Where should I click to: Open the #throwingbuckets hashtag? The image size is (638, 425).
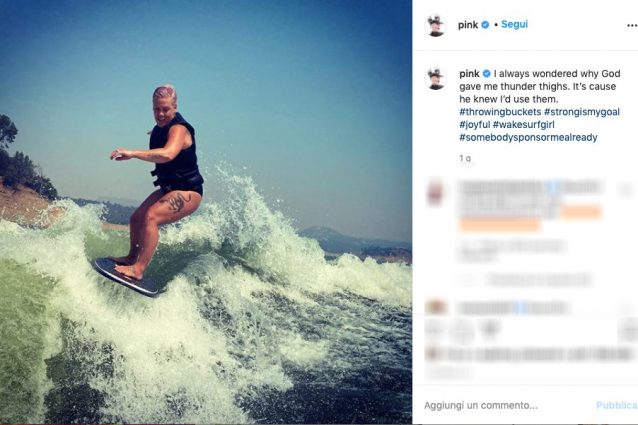(500, 112)
